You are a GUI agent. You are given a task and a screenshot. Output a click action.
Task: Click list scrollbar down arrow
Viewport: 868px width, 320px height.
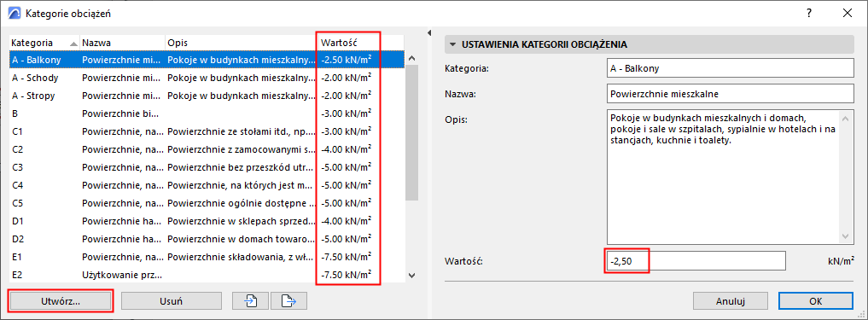(411, 274)
